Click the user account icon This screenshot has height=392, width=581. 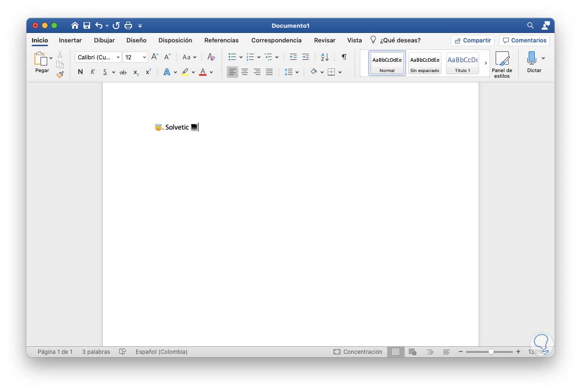coord(546,25)
